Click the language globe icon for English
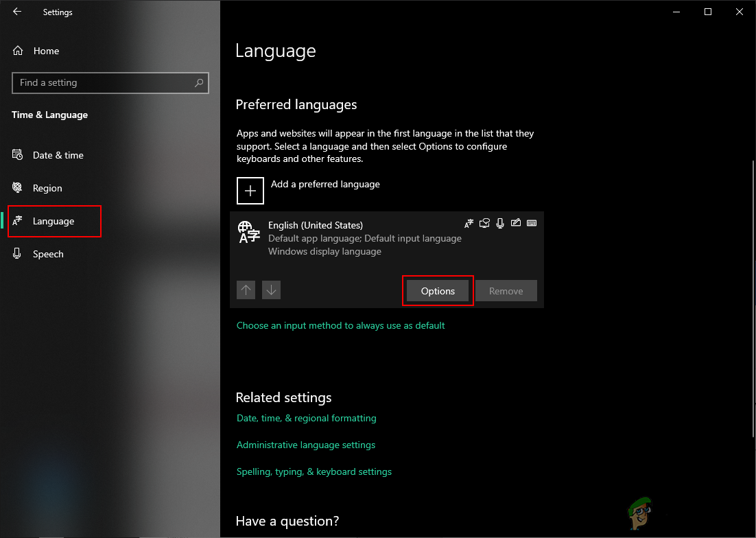Screen dimensions: 756x538 pyautogui.click(x=249, y=232)
